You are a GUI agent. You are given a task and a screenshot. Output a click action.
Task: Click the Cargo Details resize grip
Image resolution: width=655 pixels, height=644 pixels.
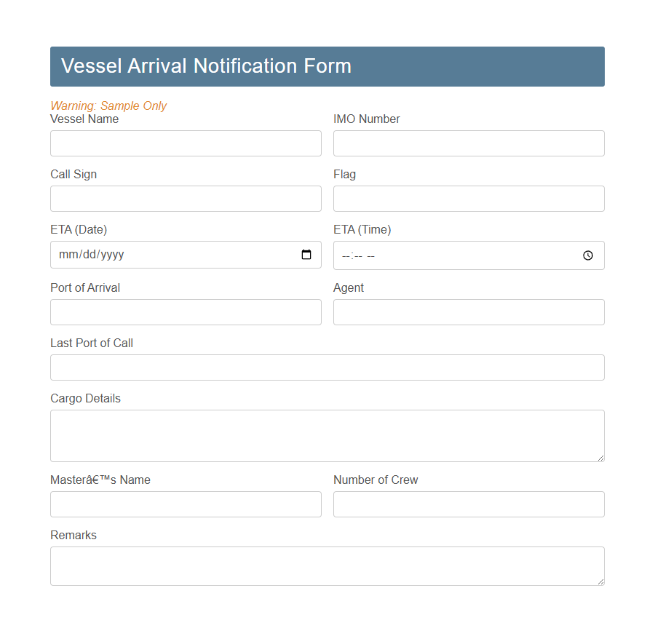(600, 457)
